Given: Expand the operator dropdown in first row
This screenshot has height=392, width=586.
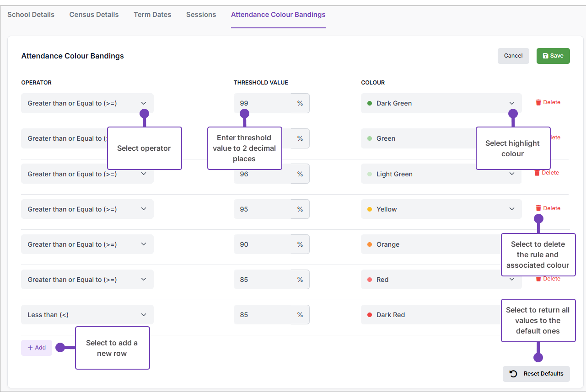Looking at the screenshot, I should click(87, 103).
